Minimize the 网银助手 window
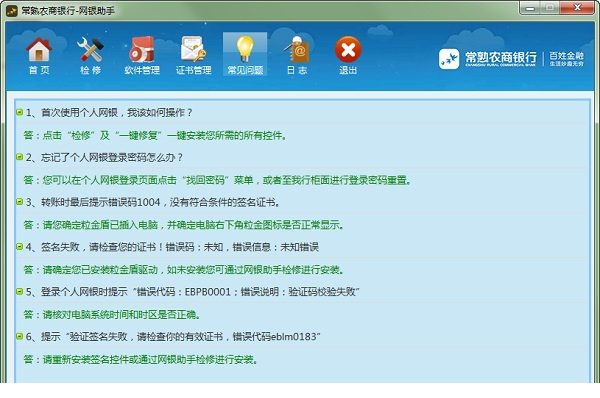Viewport: 600px width, 398px height. pyautogui.click(x=530, y=8)
